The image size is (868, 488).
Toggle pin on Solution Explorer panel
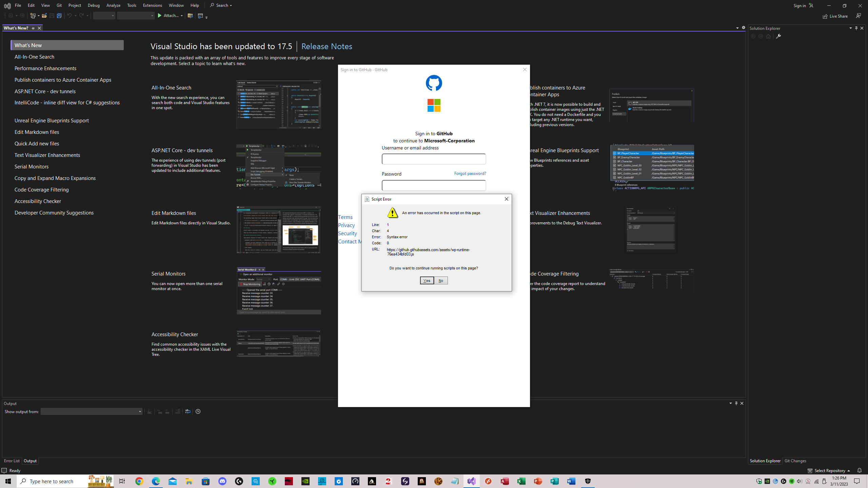coord(856,28)
